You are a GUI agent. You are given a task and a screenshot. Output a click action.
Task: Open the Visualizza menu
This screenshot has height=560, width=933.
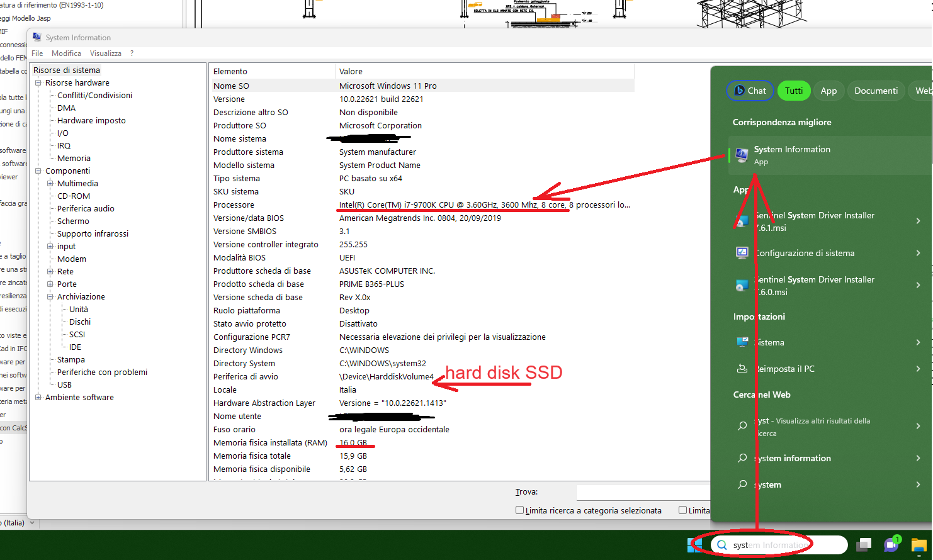point(106,53)
